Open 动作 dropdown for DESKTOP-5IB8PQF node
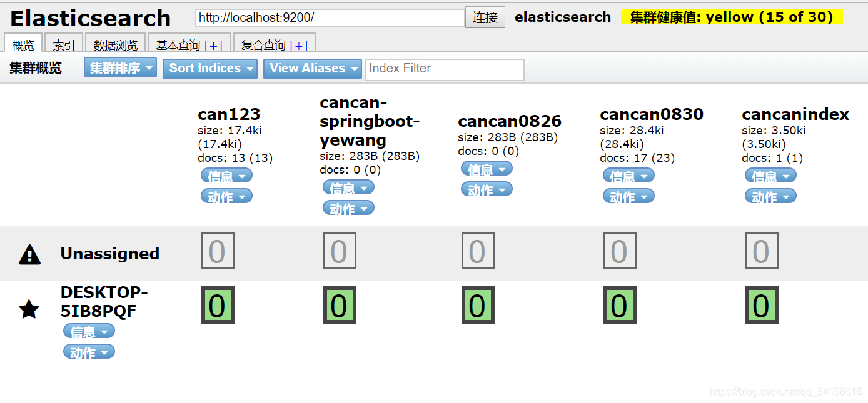Screen dimensions: 868x403 click(x=89, y=352)
